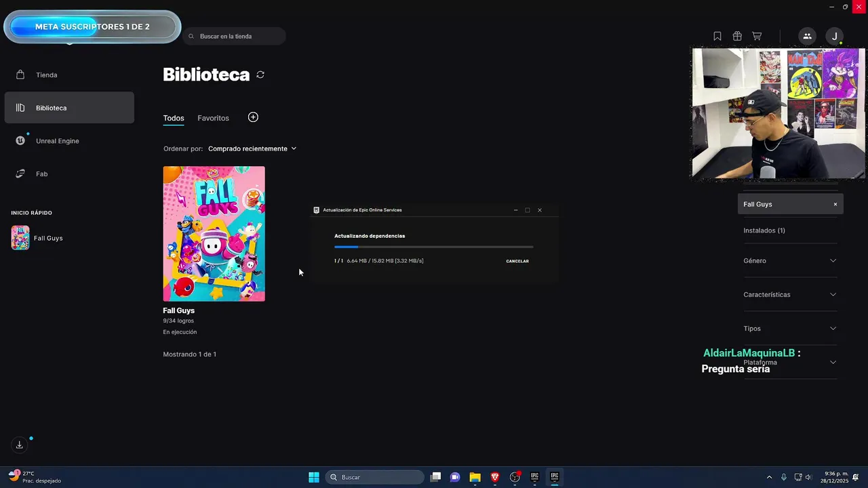Show hidden system tray icons

769,477
